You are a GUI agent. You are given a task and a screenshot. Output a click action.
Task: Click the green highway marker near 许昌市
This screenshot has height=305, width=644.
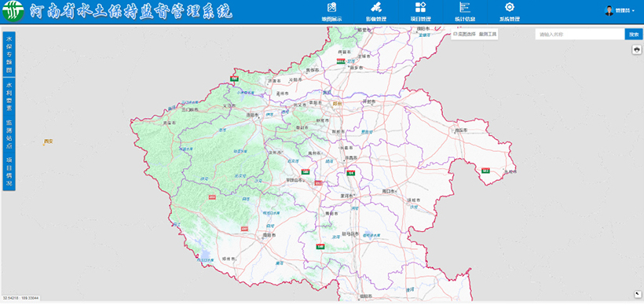pyautogui.click(x=351, y=173)
